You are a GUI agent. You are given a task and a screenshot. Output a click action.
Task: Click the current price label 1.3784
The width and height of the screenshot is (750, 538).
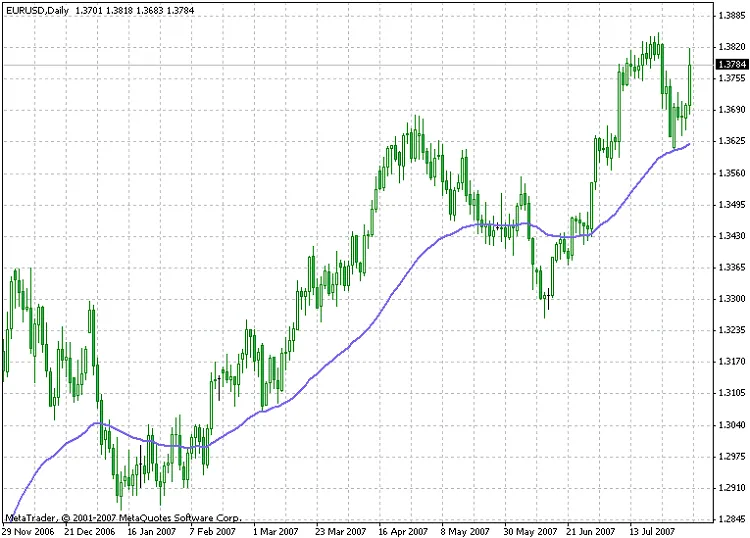click(x=731, y=65)
